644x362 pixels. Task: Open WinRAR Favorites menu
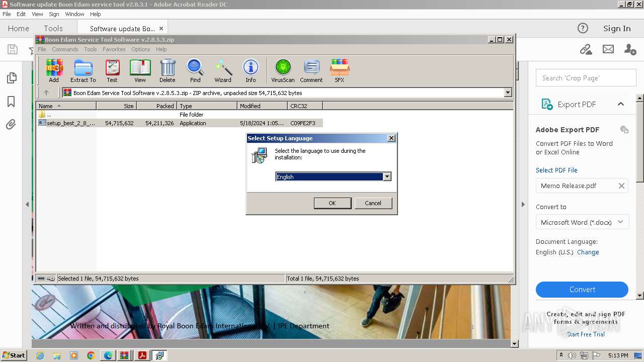(114, 49)
